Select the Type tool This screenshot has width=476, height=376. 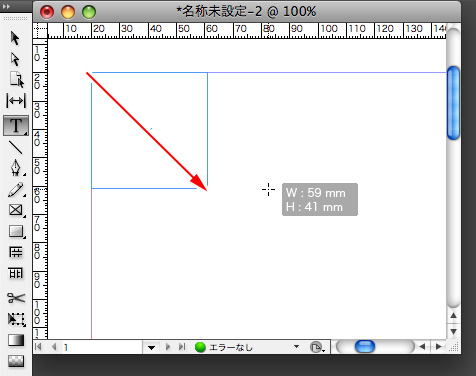coord(16,126)
